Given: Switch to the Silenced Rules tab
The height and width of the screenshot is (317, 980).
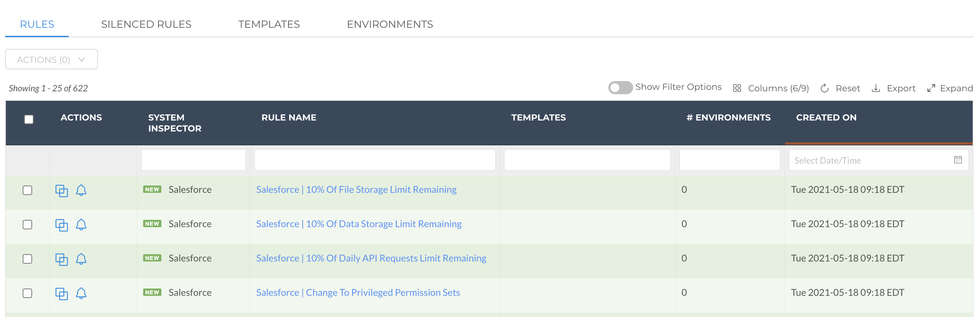Looking at the screenshot, I should (x=146, y=24).
